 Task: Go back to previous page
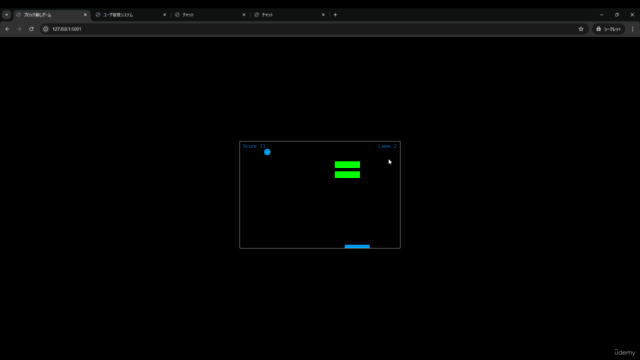7,29
